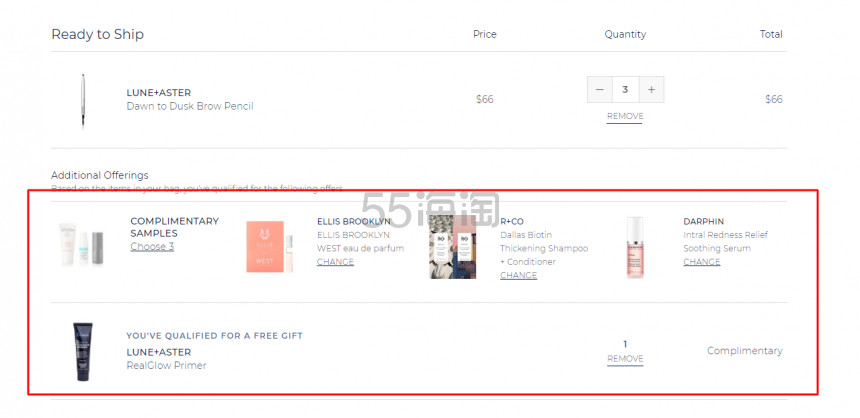860x418 pixels.
Task: Click the Darphin pink serum bottle image
Action: coord(635,247)
